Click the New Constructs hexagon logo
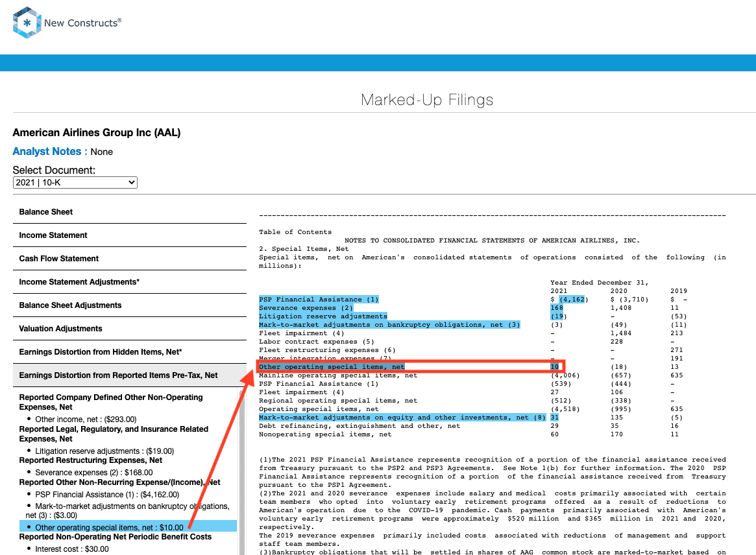Screen dimensions: 756x555 (27, 22)
